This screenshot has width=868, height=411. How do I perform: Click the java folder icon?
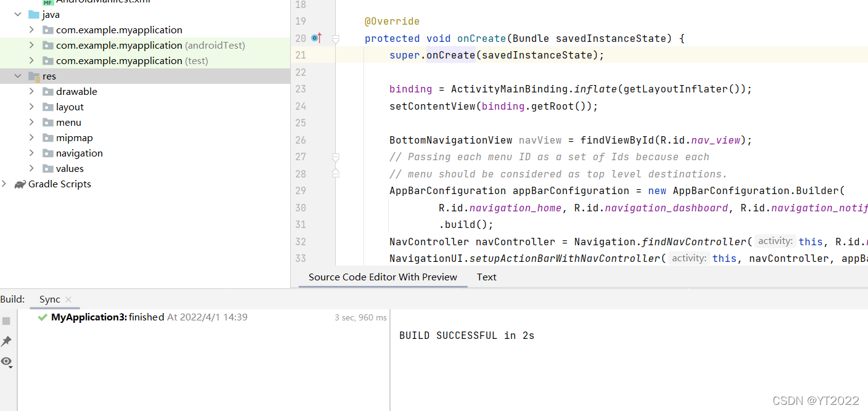34,14
